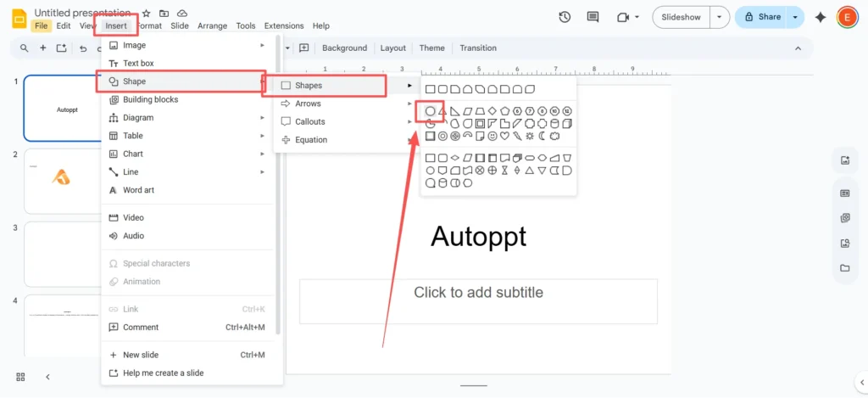Screen dimensions: 868x398
Task: Insert the cloud shape
Action: tap(554, 136)
